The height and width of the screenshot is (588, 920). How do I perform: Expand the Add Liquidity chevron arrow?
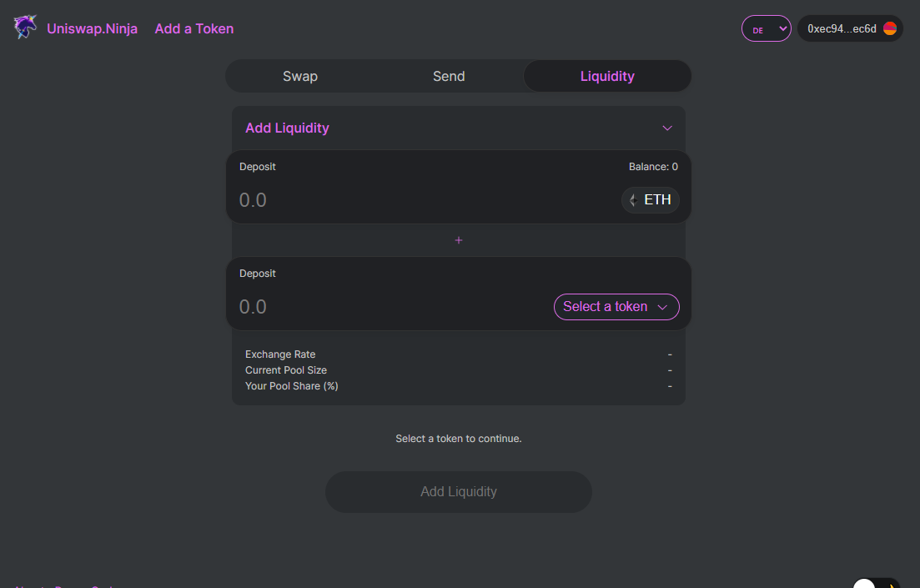coord(667,128)
